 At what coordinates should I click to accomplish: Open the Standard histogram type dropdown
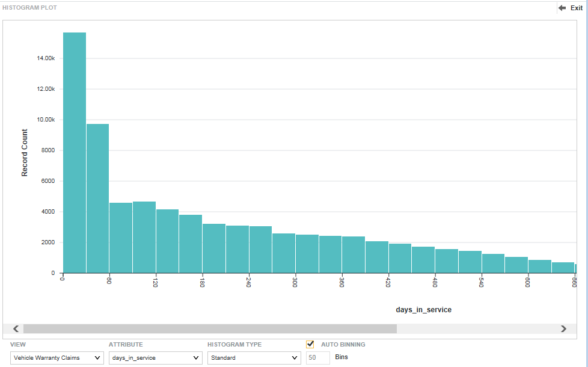coord(254,357)
